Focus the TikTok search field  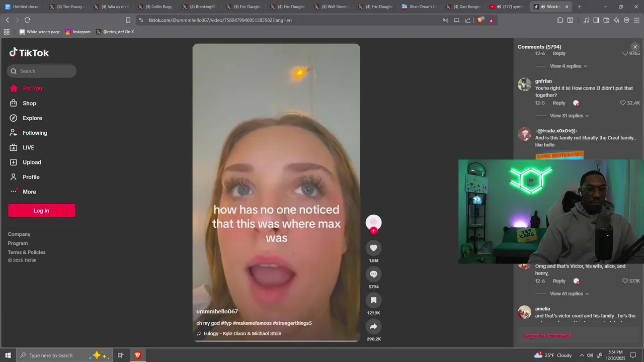click(42, 71)
